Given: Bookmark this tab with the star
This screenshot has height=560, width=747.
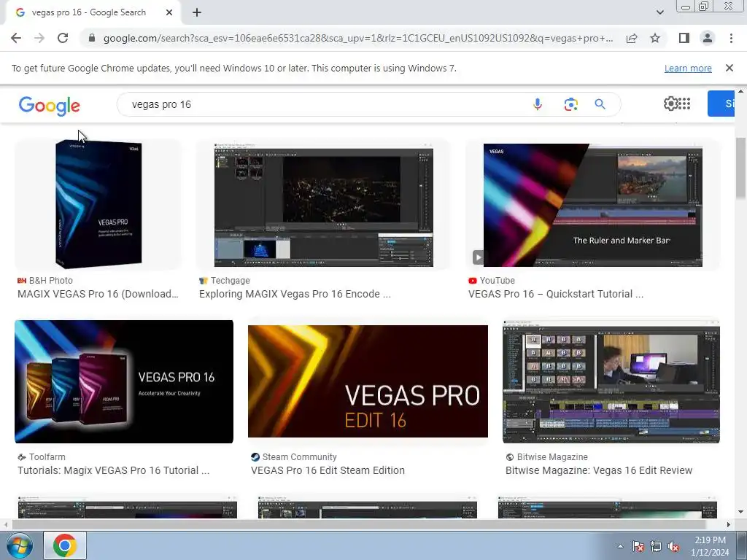Looking at the screenshot, I should [x=655, y=38].
